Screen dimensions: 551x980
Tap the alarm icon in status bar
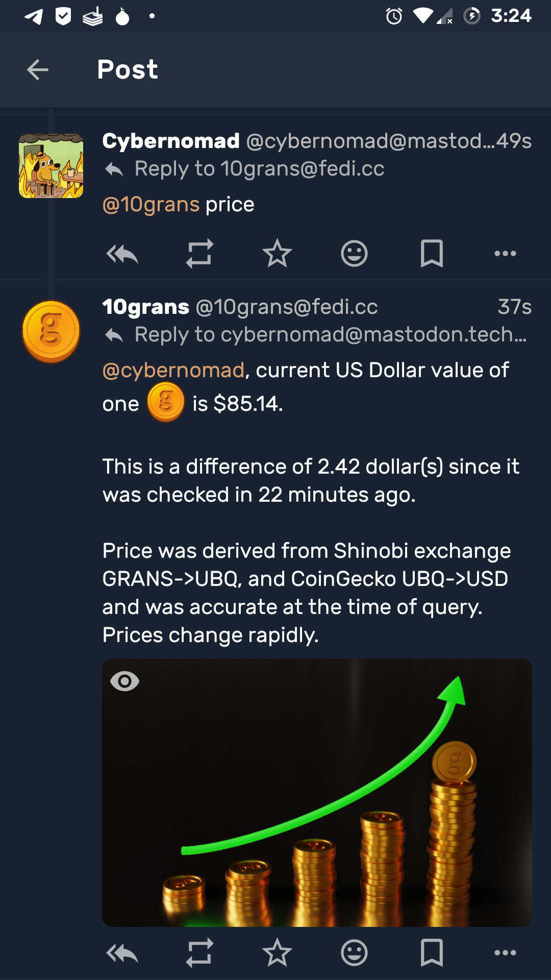[394, 16]
